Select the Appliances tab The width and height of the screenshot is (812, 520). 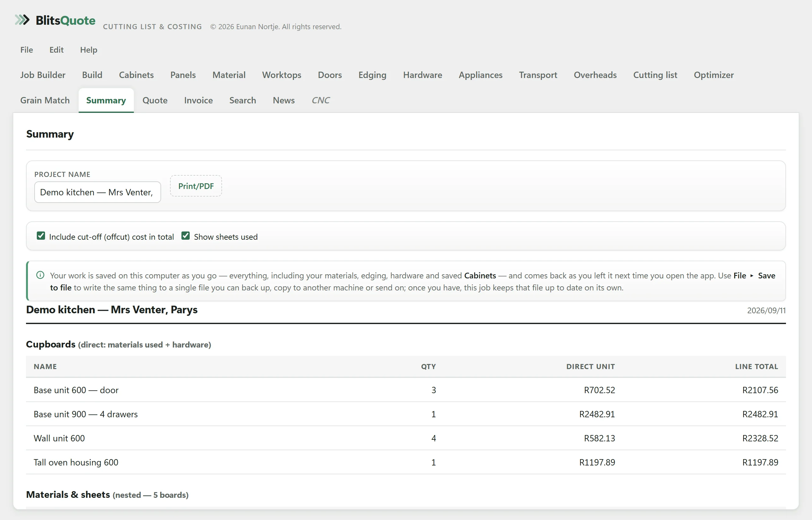(x=480, y=75)
